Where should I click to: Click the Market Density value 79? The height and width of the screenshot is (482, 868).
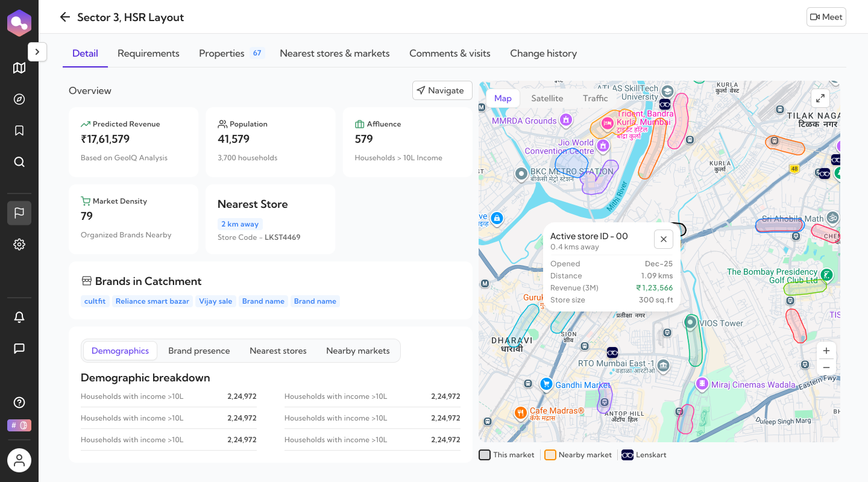87,216
